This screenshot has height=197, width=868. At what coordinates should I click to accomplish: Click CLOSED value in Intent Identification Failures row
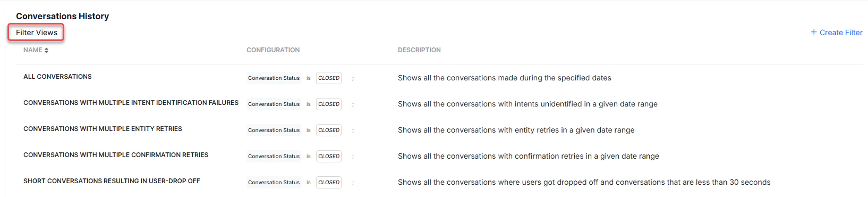(329, 104)
